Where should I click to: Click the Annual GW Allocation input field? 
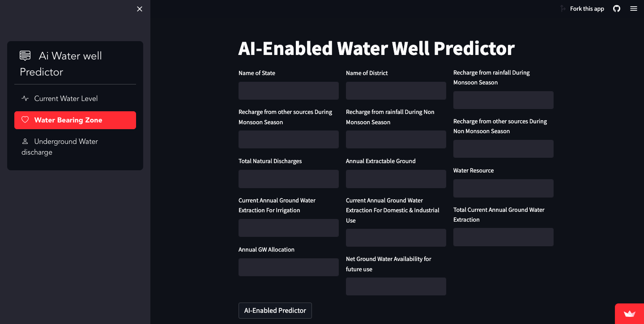point(288,267)
